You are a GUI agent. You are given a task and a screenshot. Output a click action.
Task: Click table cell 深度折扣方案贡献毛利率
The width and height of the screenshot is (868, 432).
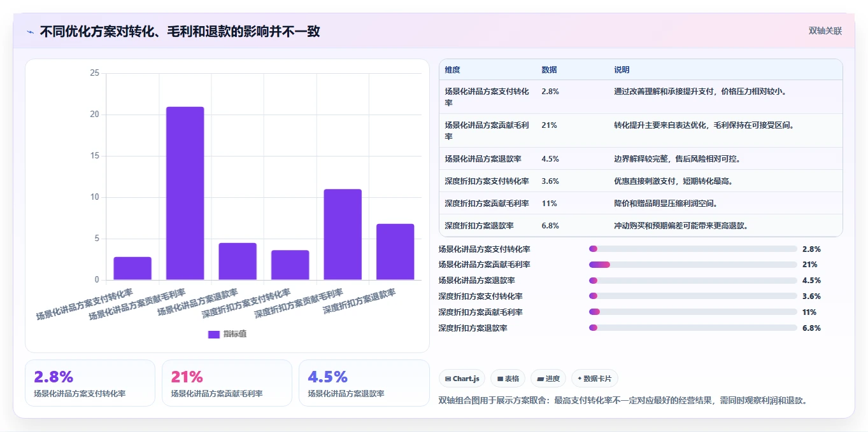pyautogui.click(x=487, y=203)
